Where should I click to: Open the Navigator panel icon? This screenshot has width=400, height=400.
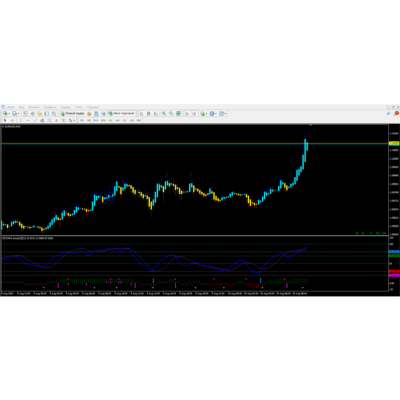click(x=39, y=114)
